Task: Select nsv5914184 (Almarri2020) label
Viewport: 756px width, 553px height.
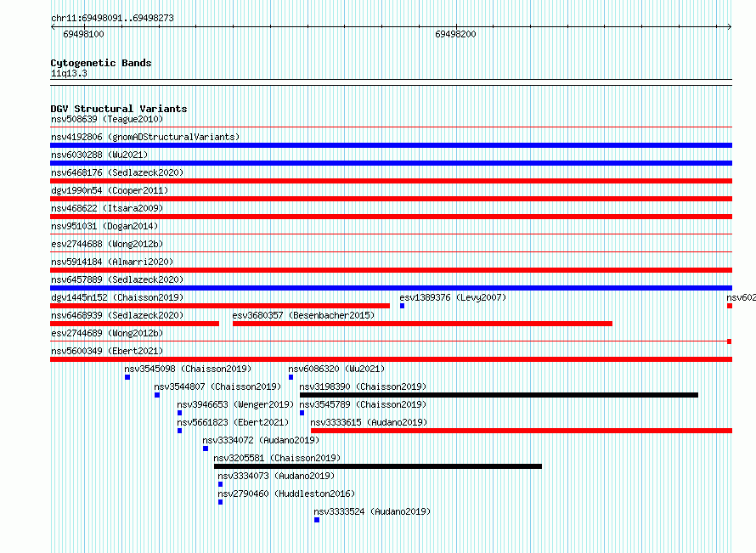Action: pyautogui.click(x=112, y=262)
